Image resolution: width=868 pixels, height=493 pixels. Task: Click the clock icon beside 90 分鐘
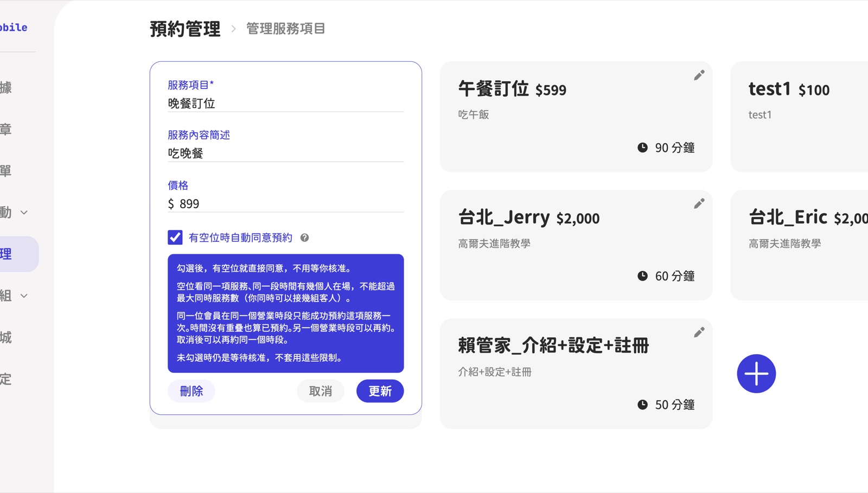pos(642,148)
